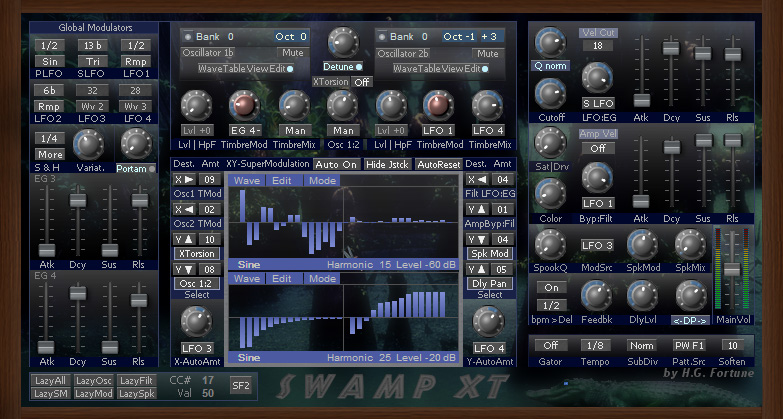This screenshot has width=783, height=419.
Task: Open Mode menu in upper harmonic editor
Action: (x=322, y=181)
